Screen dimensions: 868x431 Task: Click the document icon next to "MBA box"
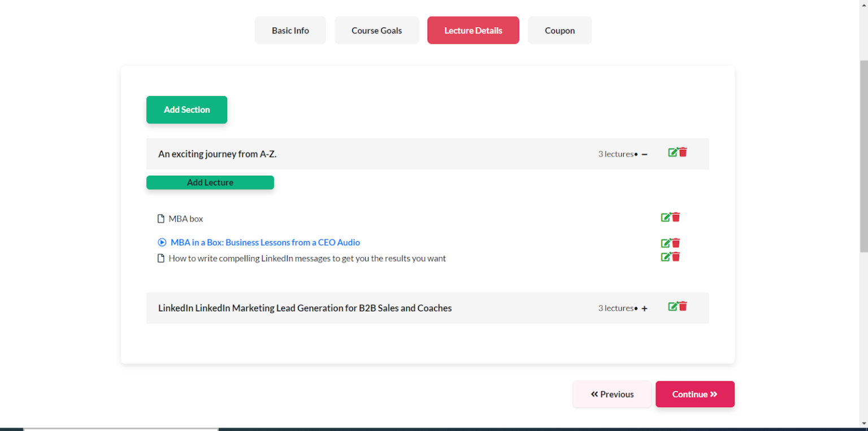pyautogui.click(x=160, y=218)
